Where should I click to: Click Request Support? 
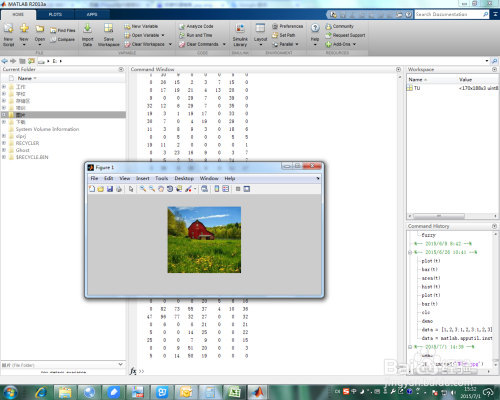345,35
